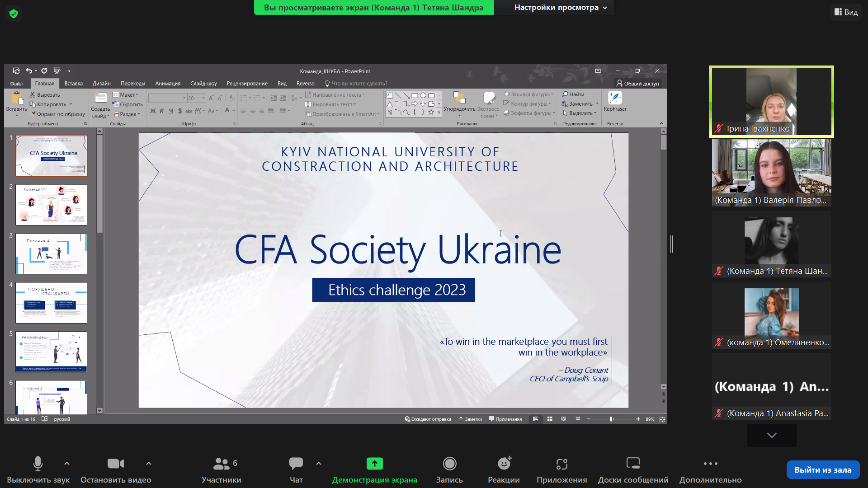Click Создать слайд new slide icon
The height and width of the screenshot is (488, 868).
(x=100, y=98)
